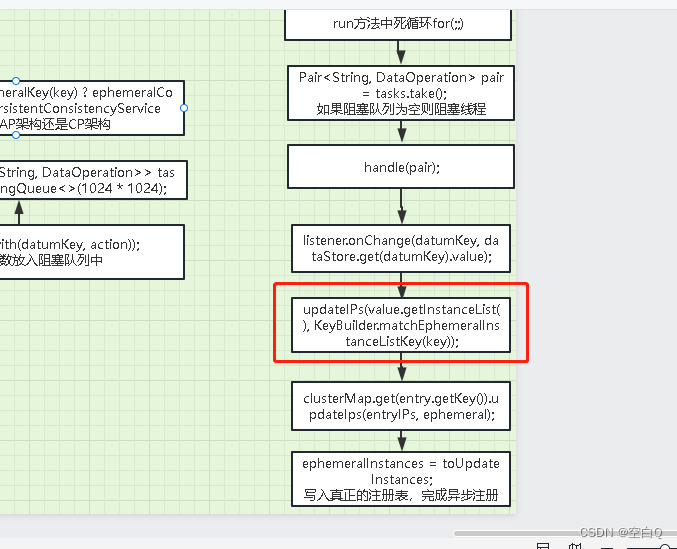Select the 'clusterMap.get(entry.getKey())' node

401,406
